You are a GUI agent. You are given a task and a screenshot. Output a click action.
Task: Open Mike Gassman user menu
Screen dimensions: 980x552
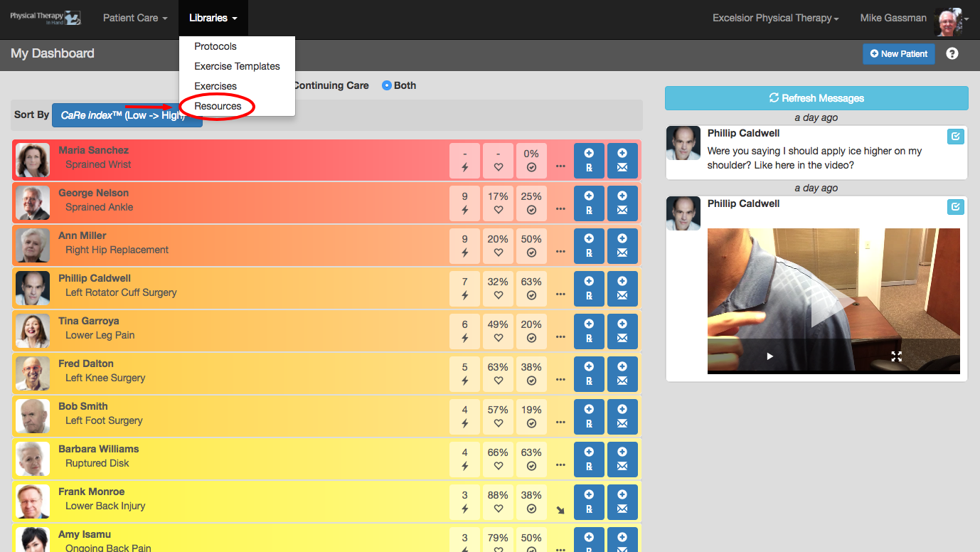point(914,18)
